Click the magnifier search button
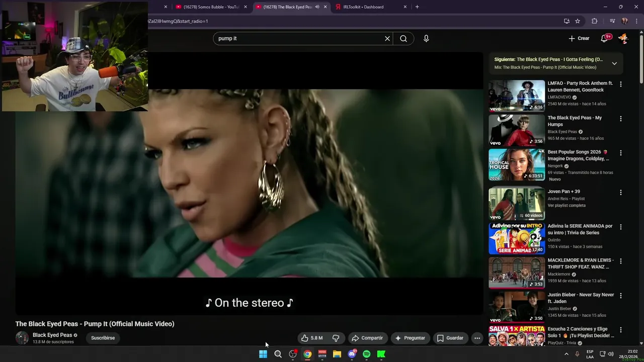 click(404, 39)
